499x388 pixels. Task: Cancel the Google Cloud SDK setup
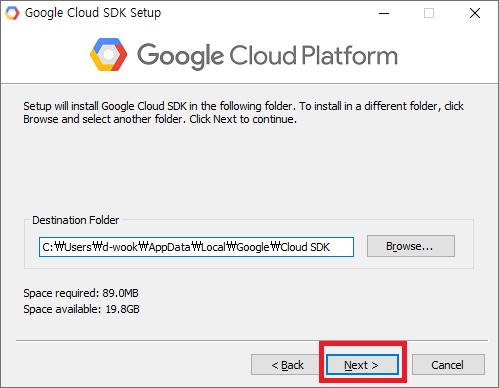(x=448, y=365)
